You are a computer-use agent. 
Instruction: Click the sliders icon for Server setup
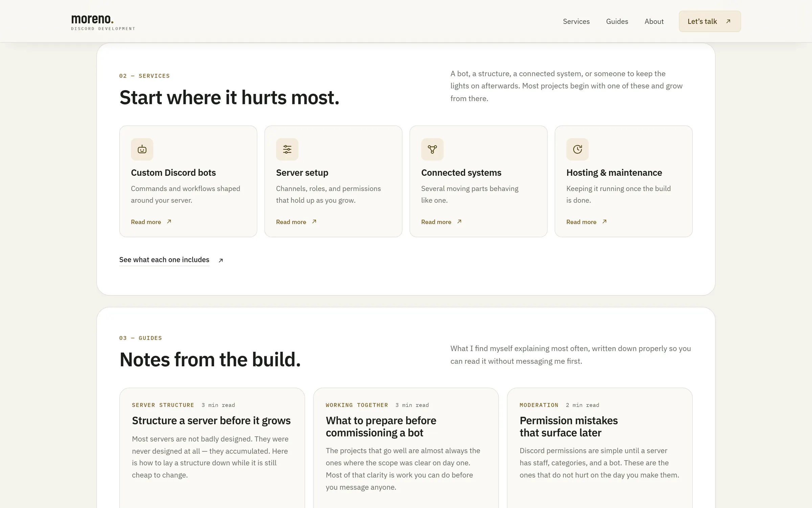(287, 149)
